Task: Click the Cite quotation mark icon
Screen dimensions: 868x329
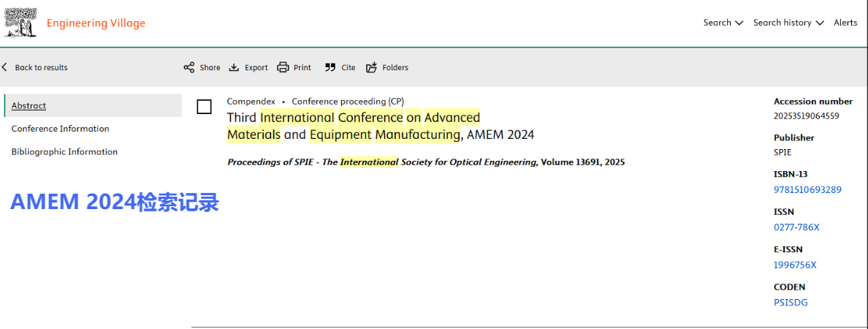Action: click(x=330, y=67)
